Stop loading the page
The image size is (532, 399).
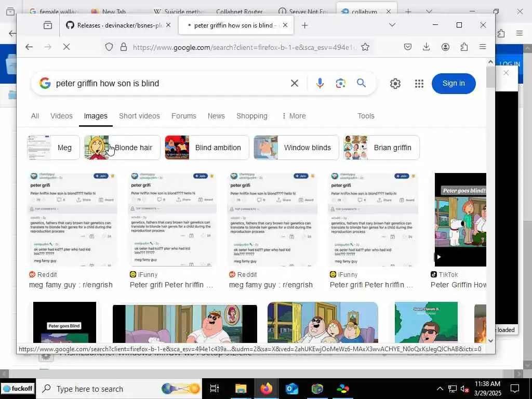[x=66, y=47]
